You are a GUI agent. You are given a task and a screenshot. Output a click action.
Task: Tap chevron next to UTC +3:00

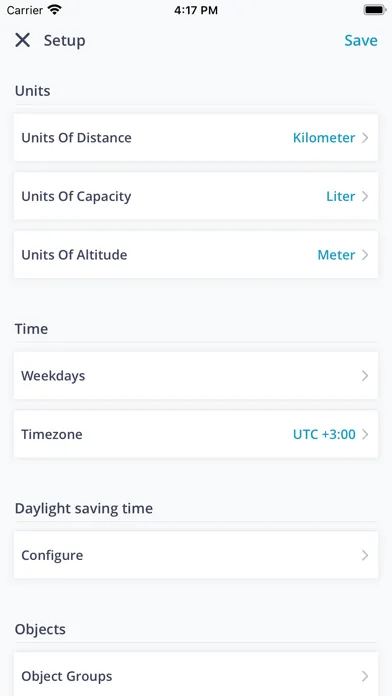pyautogui.click(x=365, y=434)
